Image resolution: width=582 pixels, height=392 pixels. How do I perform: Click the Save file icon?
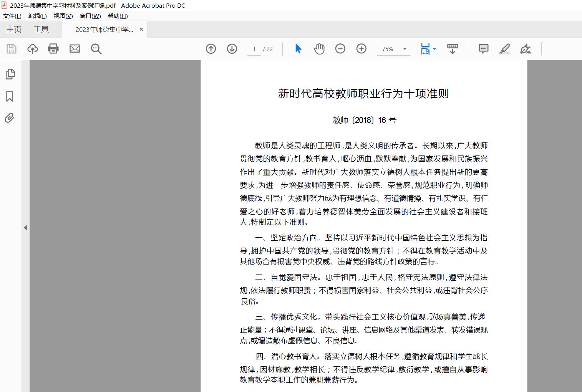click(12, 49)
